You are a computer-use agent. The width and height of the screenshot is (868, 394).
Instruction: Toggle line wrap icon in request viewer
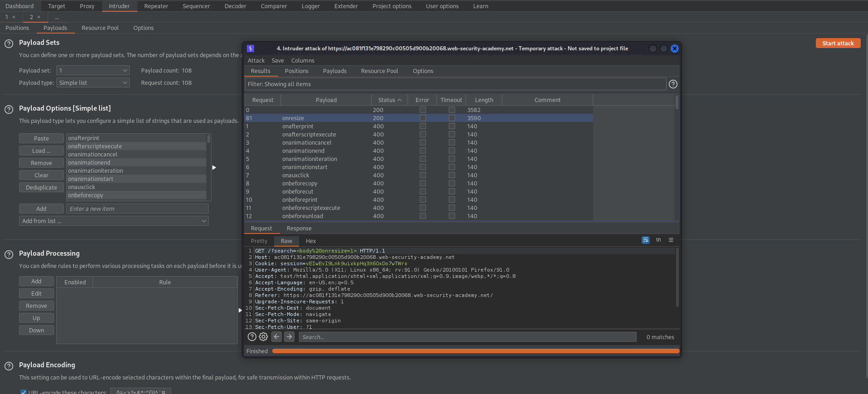646,240
